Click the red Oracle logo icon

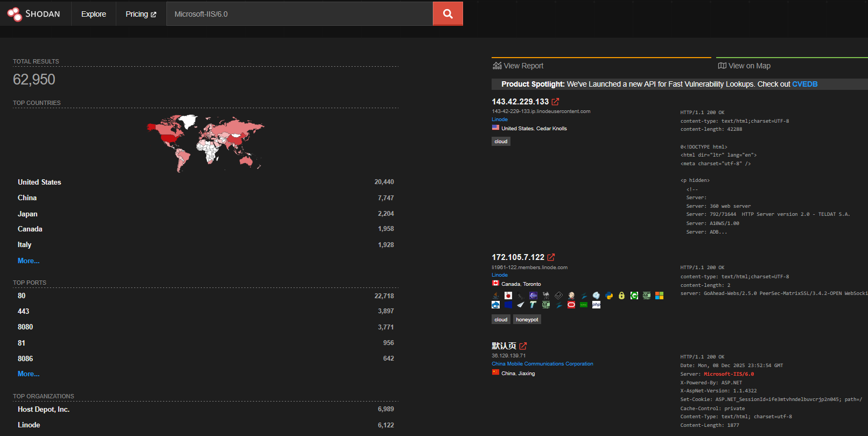point(571,305)
